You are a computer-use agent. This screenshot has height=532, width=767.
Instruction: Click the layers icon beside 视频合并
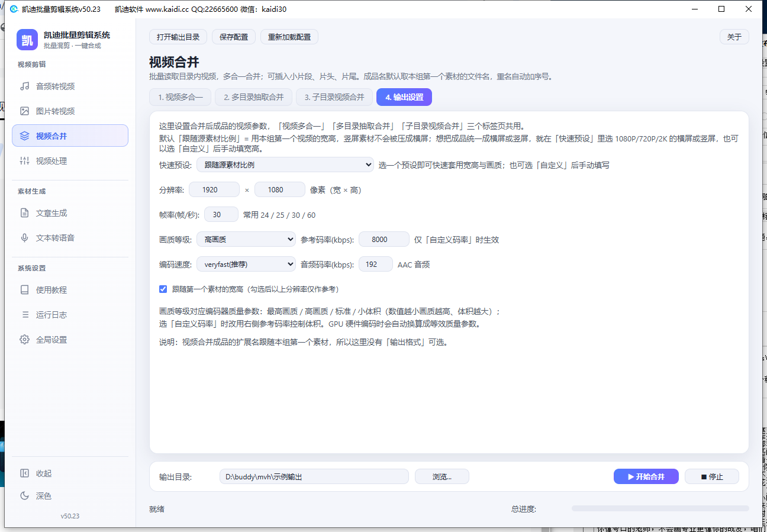coord(24,136)
